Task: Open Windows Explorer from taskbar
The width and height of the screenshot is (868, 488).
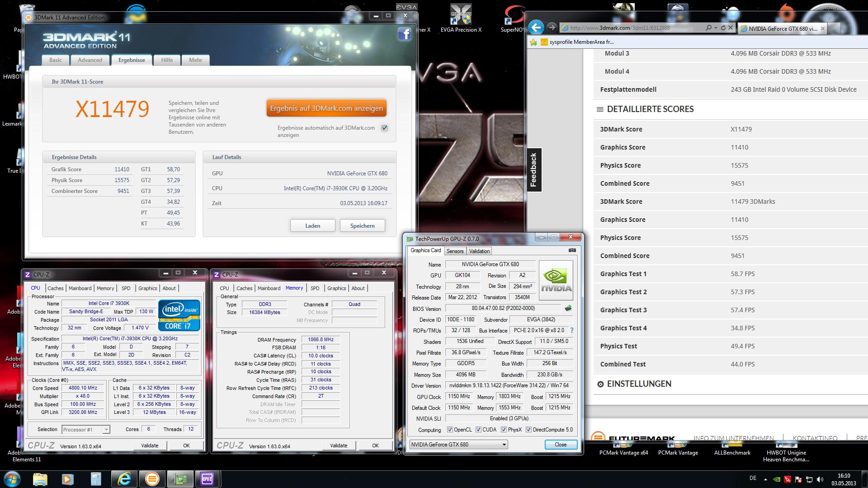Action: [40, 479]
